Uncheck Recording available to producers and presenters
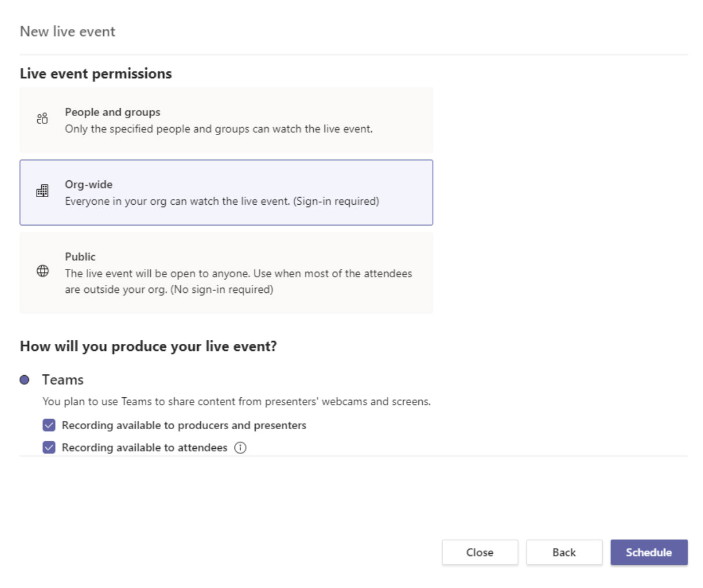Image resolution: width=703 pixels, height=588 pixels. coord(49,425)
